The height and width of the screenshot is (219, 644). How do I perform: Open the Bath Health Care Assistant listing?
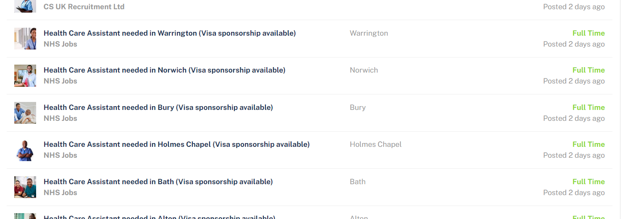click(x=158, y=182)
